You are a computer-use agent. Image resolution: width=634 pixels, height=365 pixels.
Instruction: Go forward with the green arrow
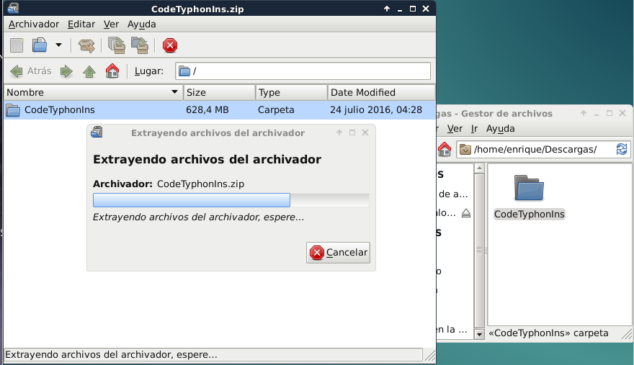[x=66, y=72]
